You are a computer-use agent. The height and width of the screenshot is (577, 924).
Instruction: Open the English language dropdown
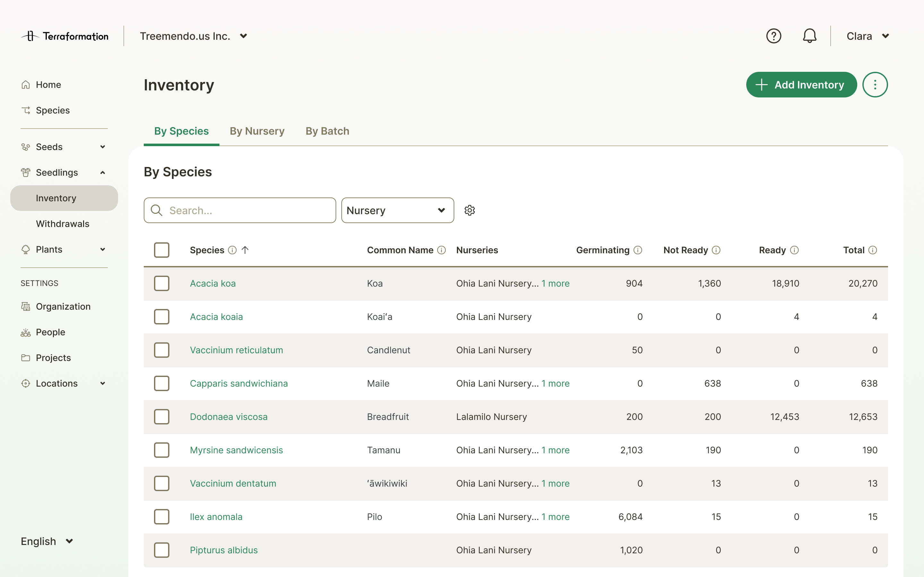pos(46,541)
